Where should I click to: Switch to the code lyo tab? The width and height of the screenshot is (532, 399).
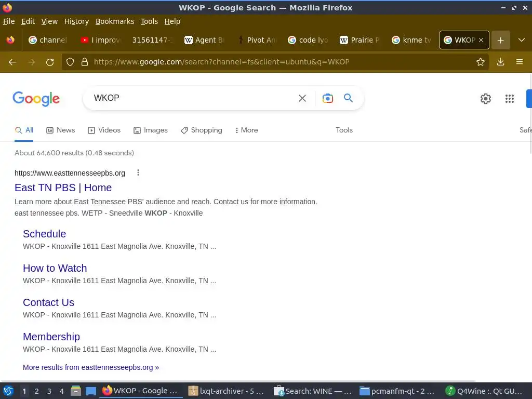coord(309,40)
